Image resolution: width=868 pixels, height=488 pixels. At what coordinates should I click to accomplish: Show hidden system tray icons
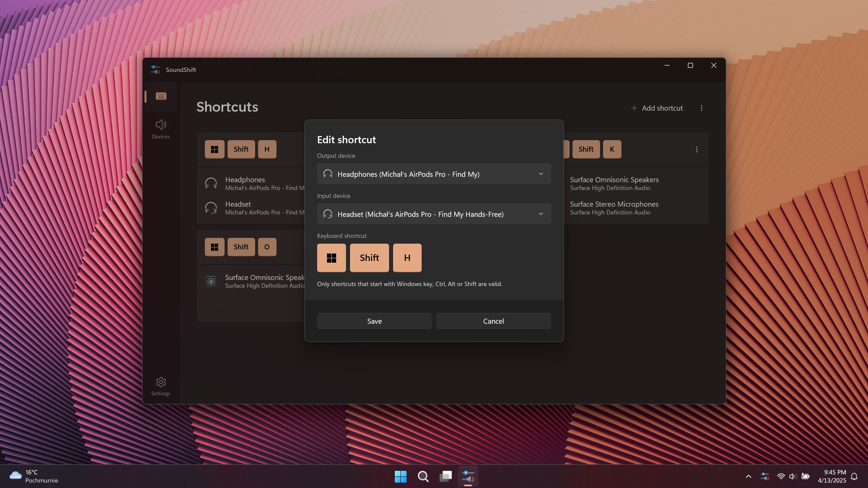748,476
